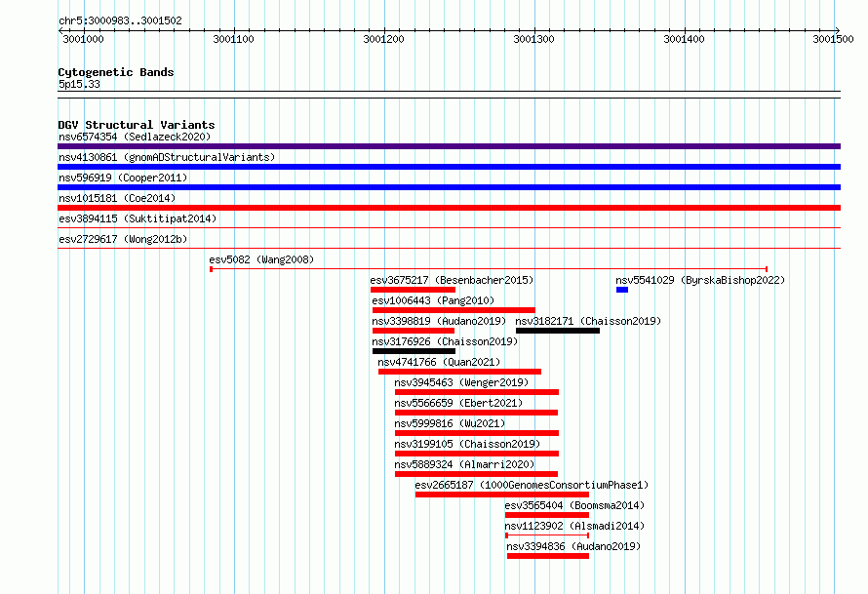
Task: Click the red esv1006443 Pang2010 bar
Action: tap(454, 310)
